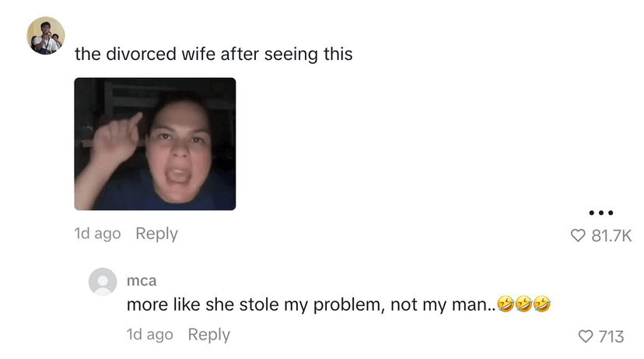Open the top commenter's profile picture
This screenshot has height=359, width=644.
click(46, 35)
